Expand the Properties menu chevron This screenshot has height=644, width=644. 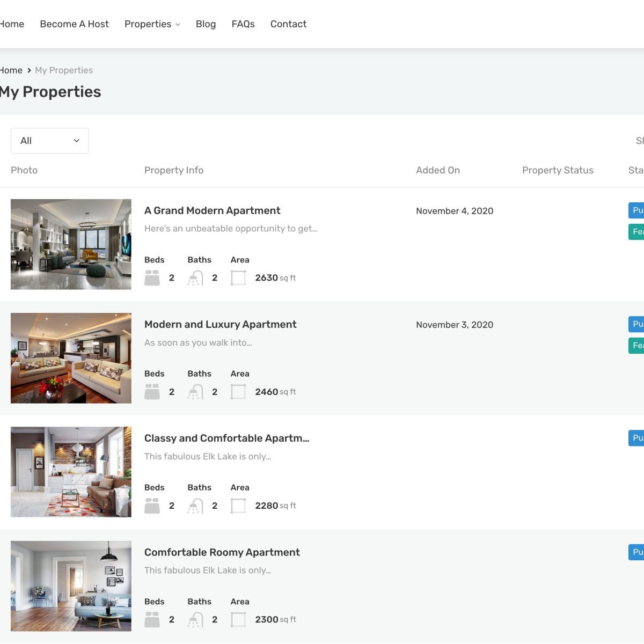[178, 25]
